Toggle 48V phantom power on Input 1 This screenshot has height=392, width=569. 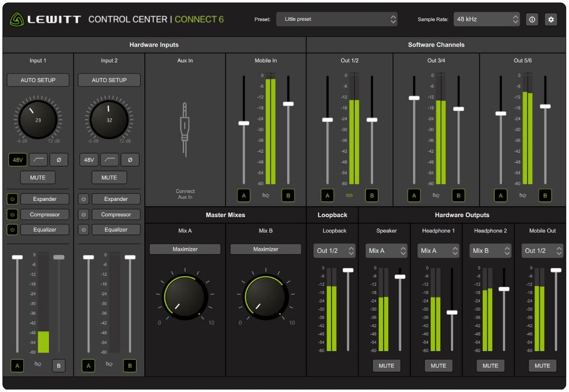coord(18,160)
